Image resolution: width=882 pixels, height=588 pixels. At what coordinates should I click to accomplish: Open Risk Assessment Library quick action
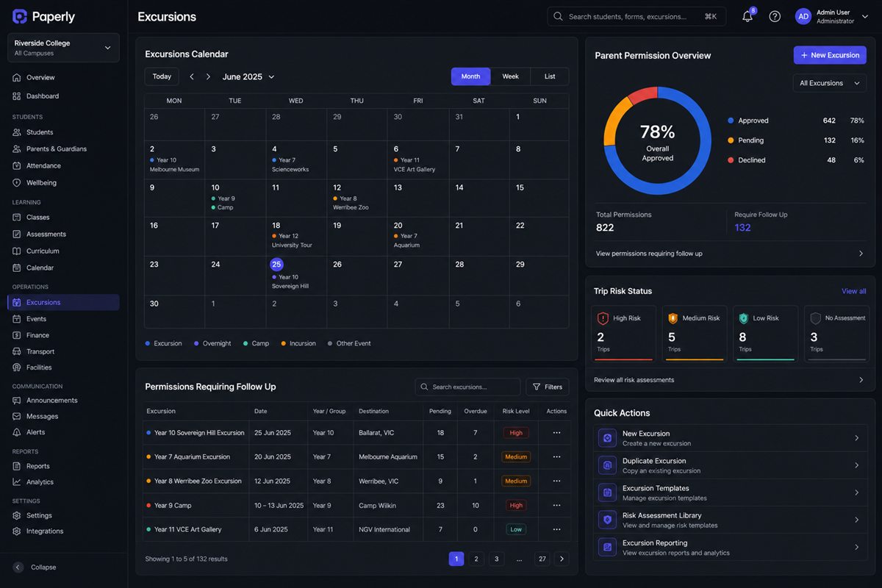729,520
